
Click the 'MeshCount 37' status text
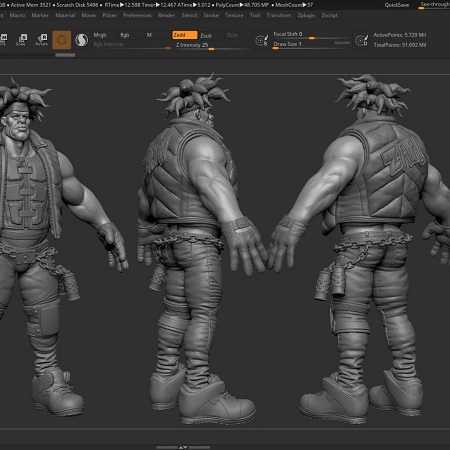[294, 5]
